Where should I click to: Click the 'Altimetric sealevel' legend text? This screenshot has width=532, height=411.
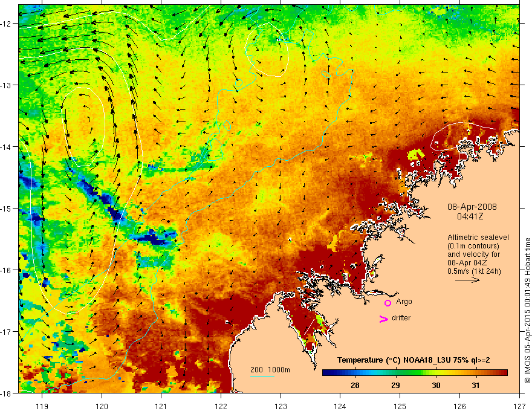478,238
